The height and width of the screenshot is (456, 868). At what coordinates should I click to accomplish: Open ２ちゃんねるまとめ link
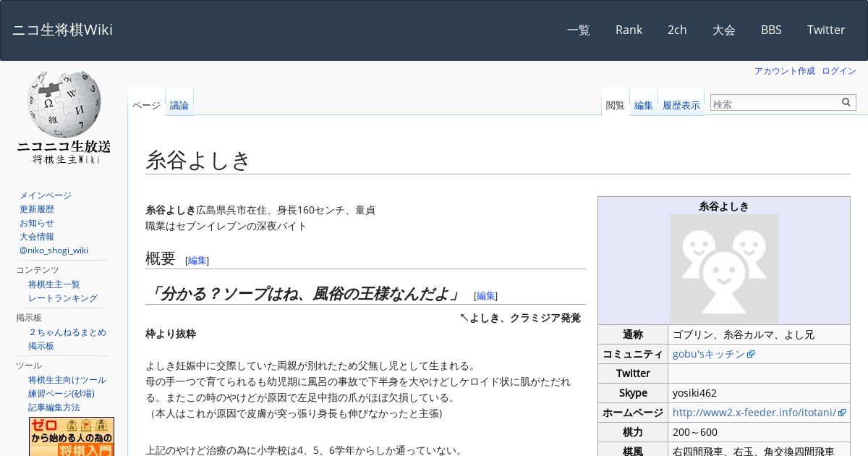67,332
